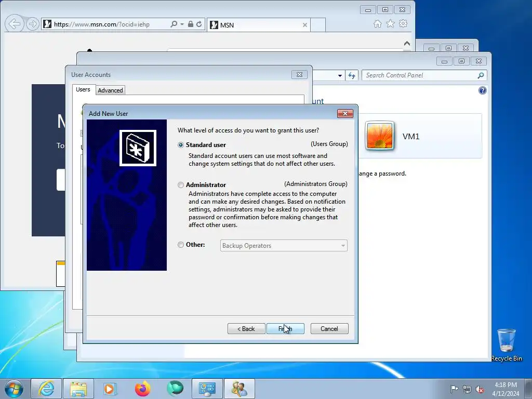Click Finish to create the user
This screenshot has width=532, height=399.
285,329
